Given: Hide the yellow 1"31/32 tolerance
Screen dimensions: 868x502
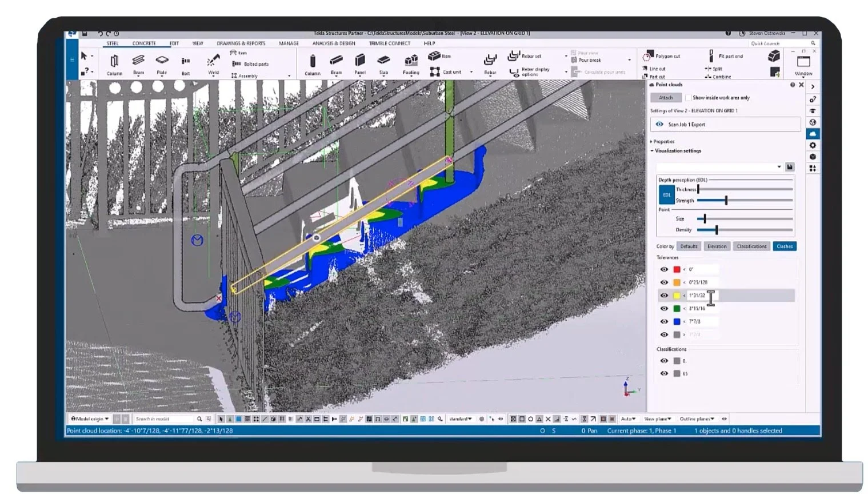Looking at the screenshot, I should click(664, 296).
